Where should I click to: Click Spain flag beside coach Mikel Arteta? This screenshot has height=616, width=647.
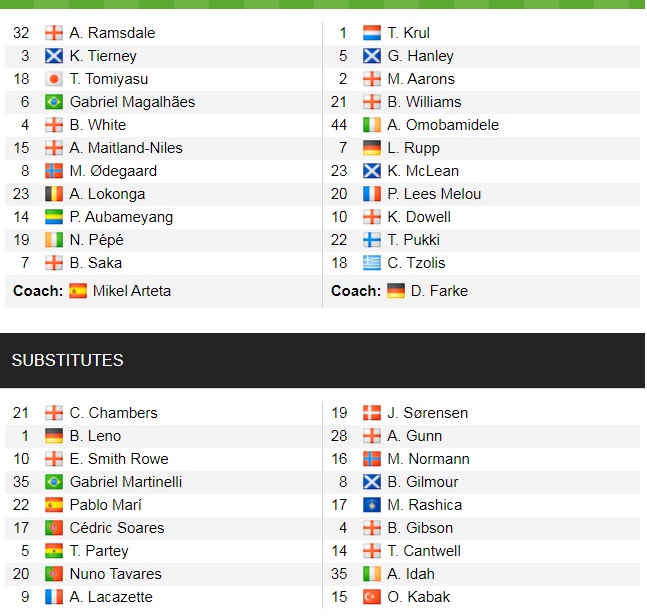78,291
